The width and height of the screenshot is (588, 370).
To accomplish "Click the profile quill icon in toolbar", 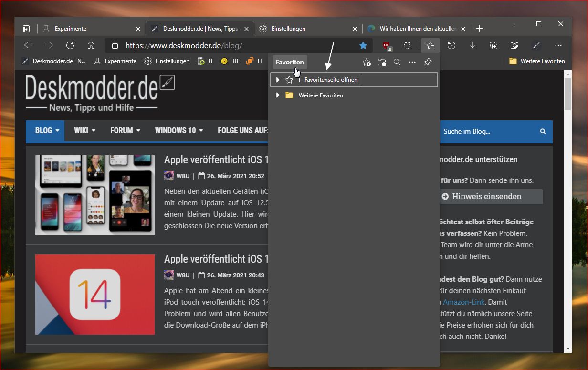I will pos(536,45).
